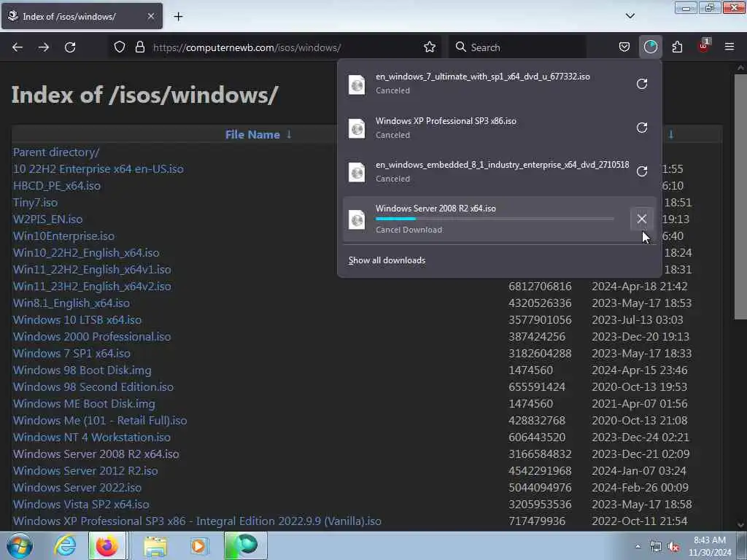Open the uBlock Origin extension button
Viewport: 747px width, 560px height.
(x=703, y=47)
